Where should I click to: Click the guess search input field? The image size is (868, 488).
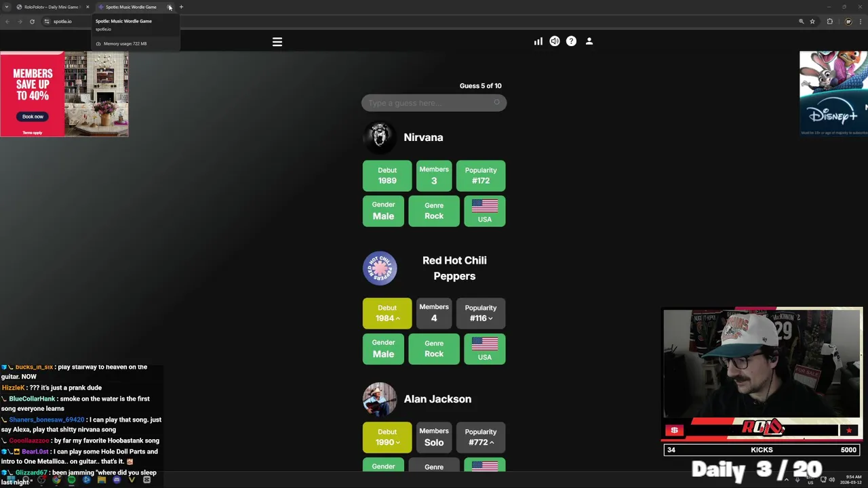[434, 103]
